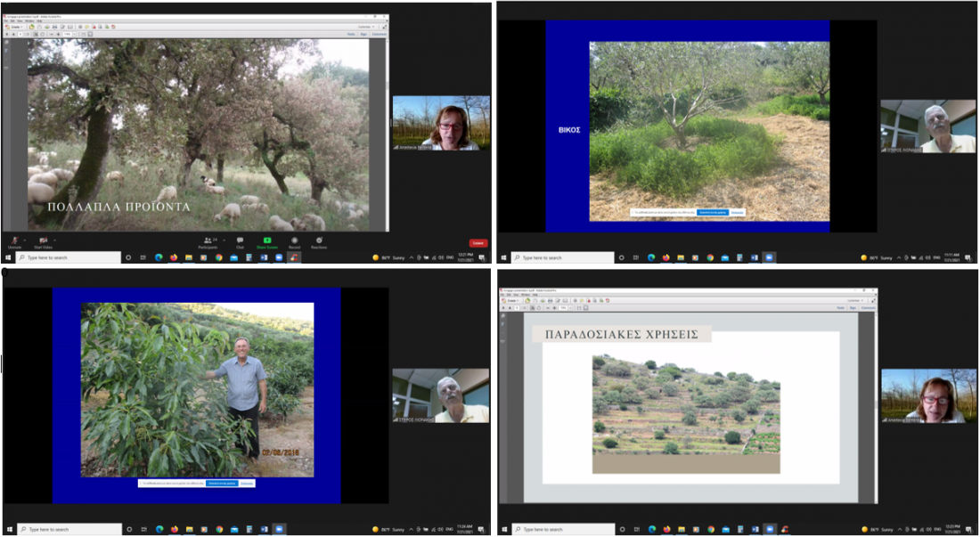Image resolution: width=980 pixels, height=537 pixels.
Task: Click Chrome icon in top-left screenshot taskbar
Action: (x=218, y=257)
